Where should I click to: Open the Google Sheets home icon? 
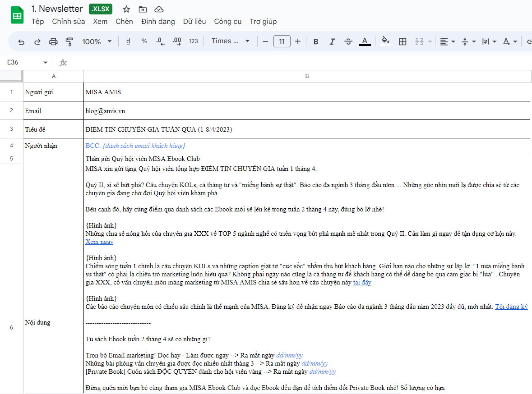pos(17,15)
